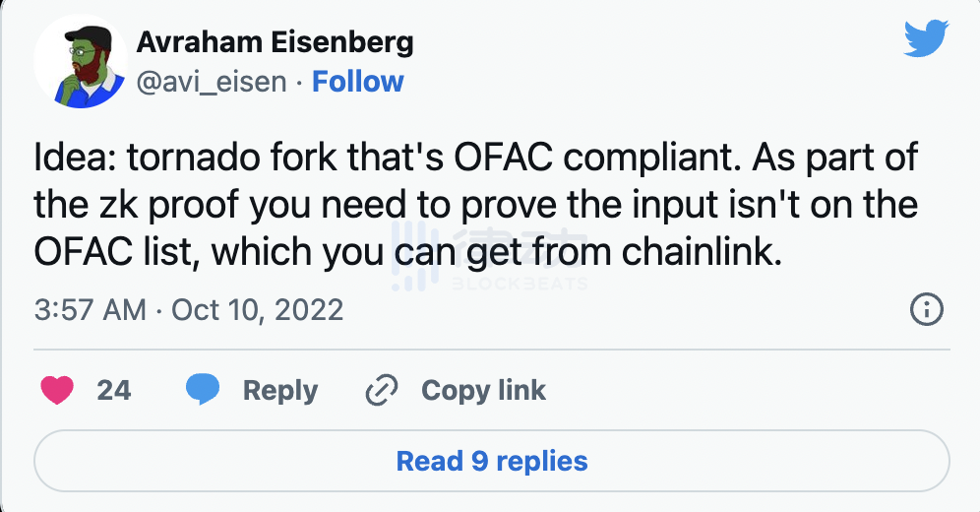
Task: Open Avraham Eisenberg's avatar picture
Action: point(81,62)
